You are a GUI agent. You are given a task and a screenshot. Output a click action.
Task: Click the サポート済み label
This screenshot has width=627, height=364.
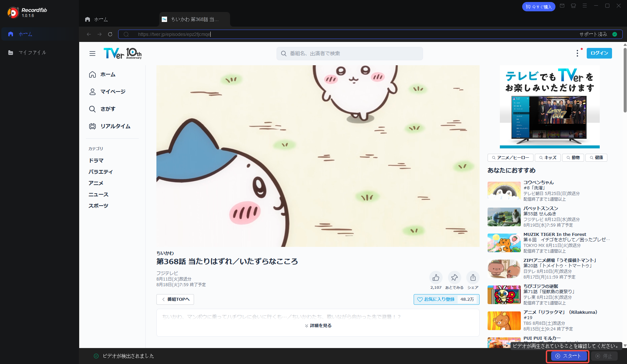(x=593, y=34)
